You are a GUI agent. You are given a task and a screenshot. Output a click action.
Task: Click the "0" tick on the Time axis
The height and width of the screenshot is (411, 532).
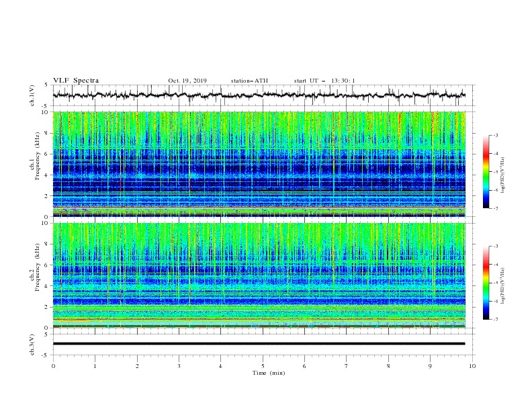point(53,366)
